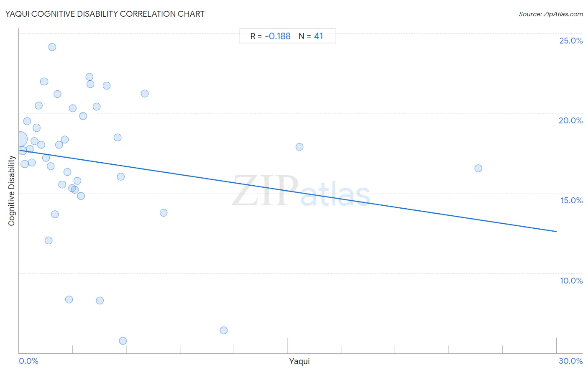Screen dimensions: 588x373
Task: Select the data point near 17.9% mid-chart
Action: [299, 147]
